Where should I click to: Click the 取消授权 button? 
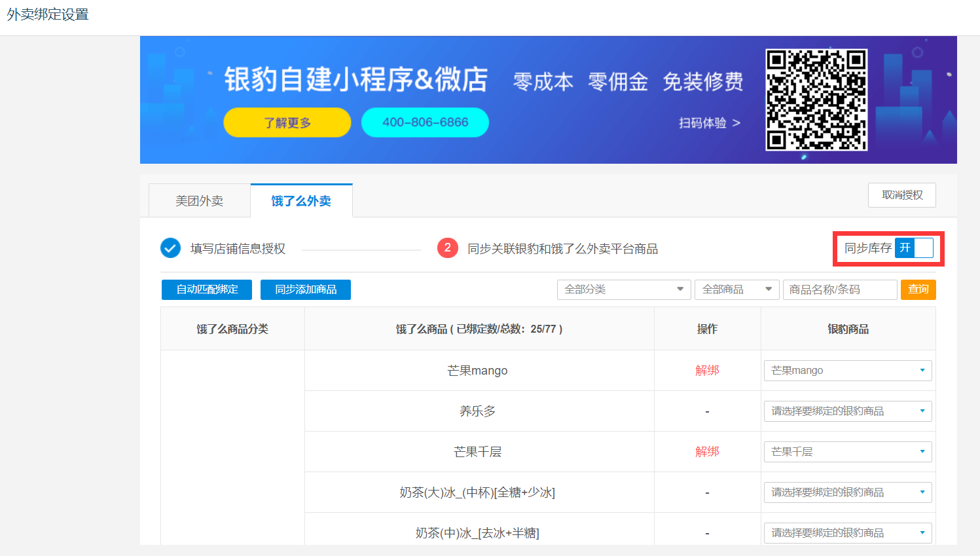tap(901, 195)
